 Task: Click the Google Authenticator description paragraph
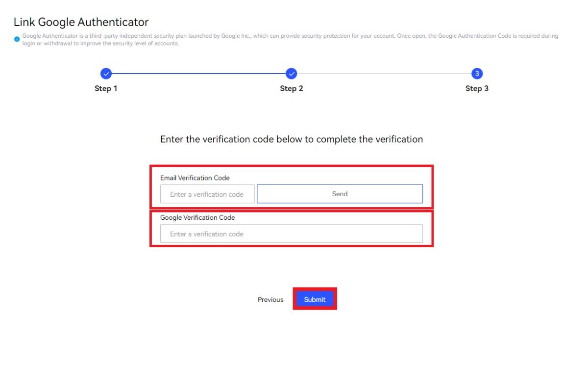290,40
